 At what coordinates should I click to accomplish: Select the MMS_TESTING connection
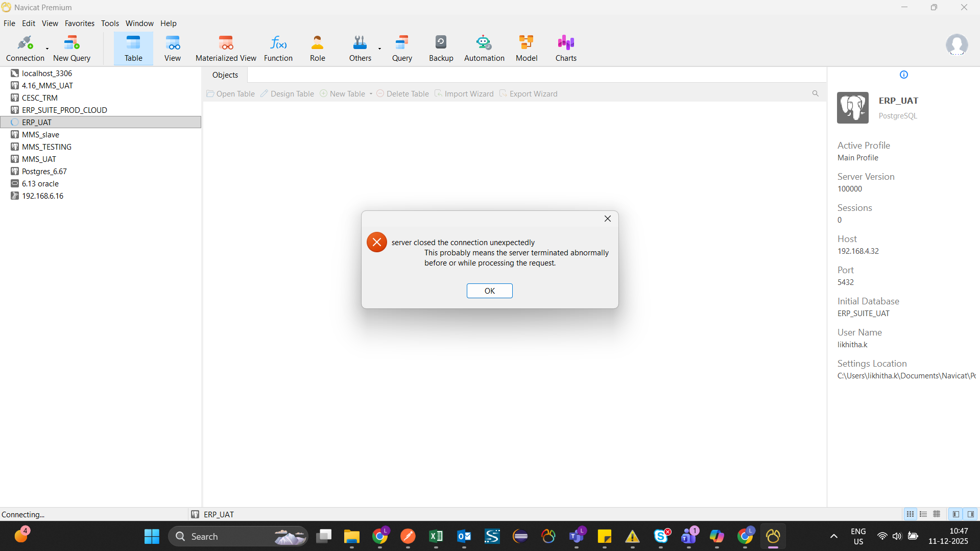tap(46, 147)
